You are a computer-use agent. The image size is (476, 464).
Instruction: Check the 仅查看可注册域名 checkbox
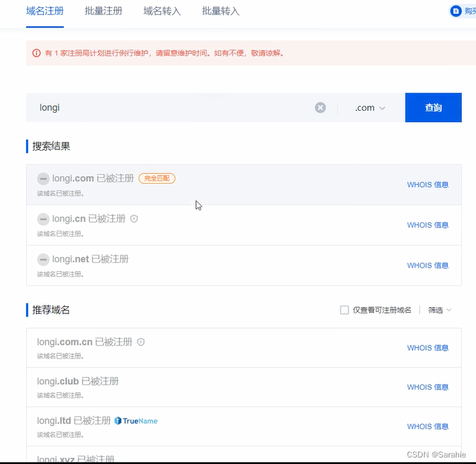click(x=344, y=310)
